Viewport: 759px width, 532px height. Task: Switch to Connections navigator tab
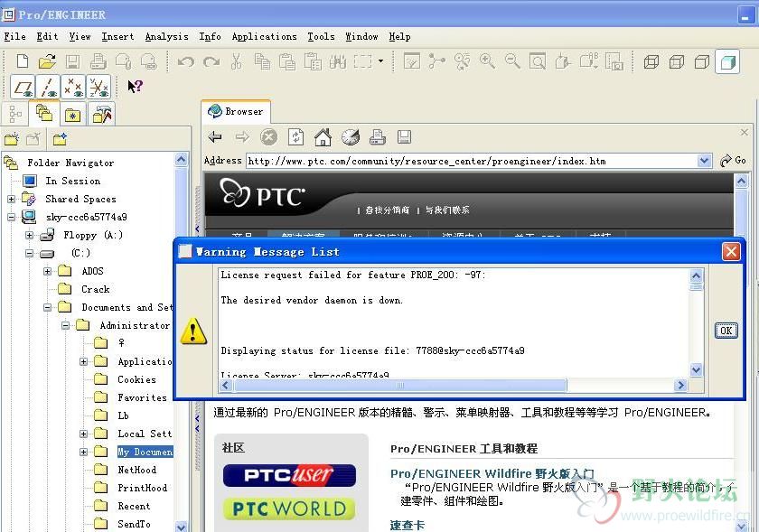point(101,114)
